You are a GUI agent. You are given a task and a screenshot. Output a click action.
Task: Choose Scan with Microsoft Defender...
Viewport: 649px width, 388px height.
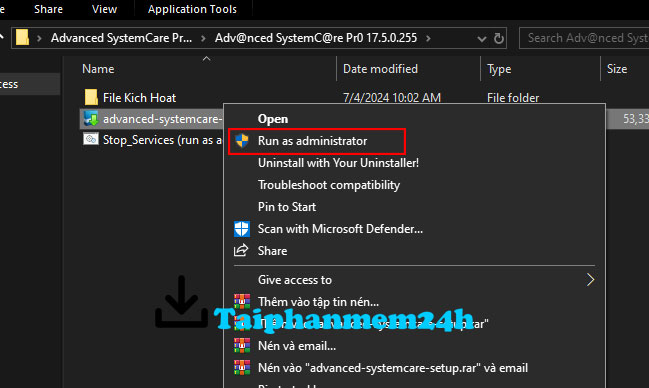[x=340, y=229]
